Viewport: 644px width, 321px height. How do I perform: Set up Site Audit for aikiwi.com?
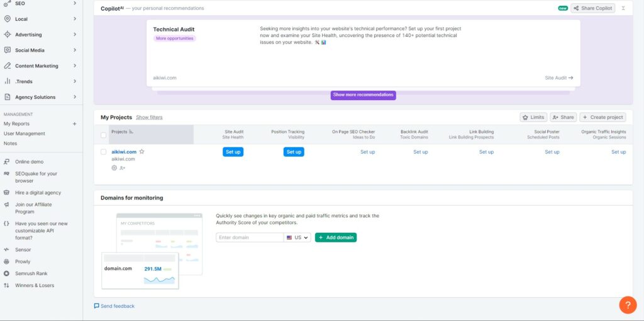pyautogui.click(x=233, y=152)
